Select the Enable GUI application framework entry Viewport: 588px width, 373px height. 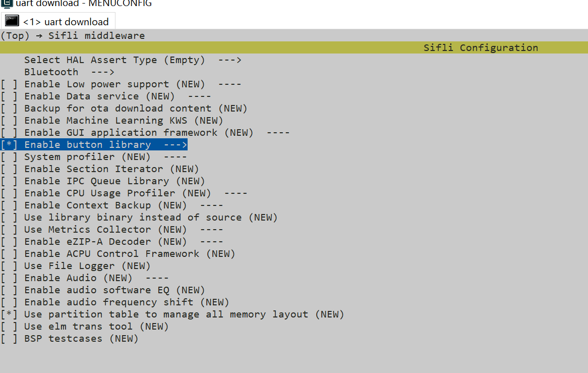(x=138, y=133)
